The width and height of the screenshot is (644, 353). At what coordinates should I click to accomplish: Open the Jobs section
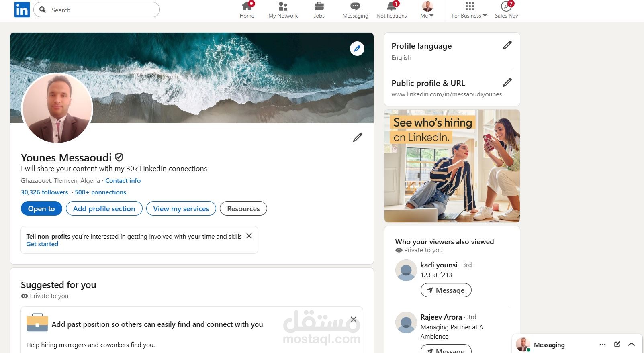point(319,10)
